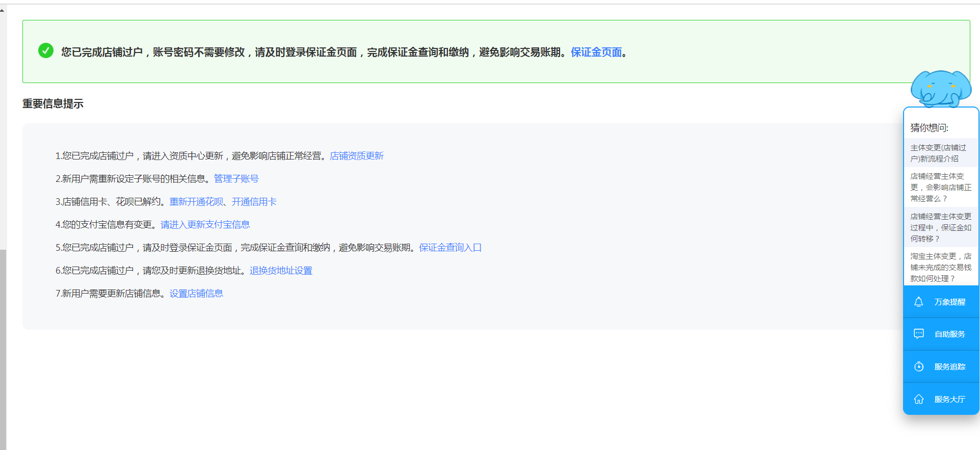980x450 pixels.
Task: Select question about 未完成的交易钱款如何处理
Action: 940,267
